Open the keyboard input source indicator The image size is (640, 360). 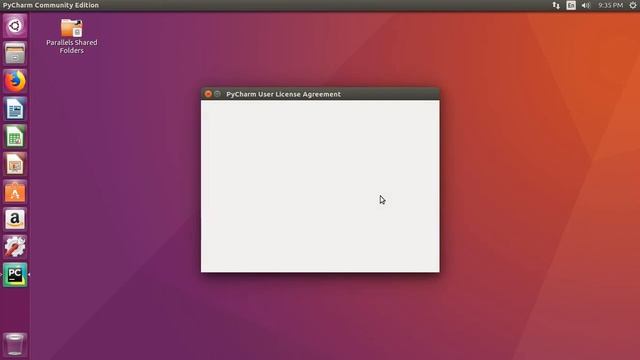[571, 5]
